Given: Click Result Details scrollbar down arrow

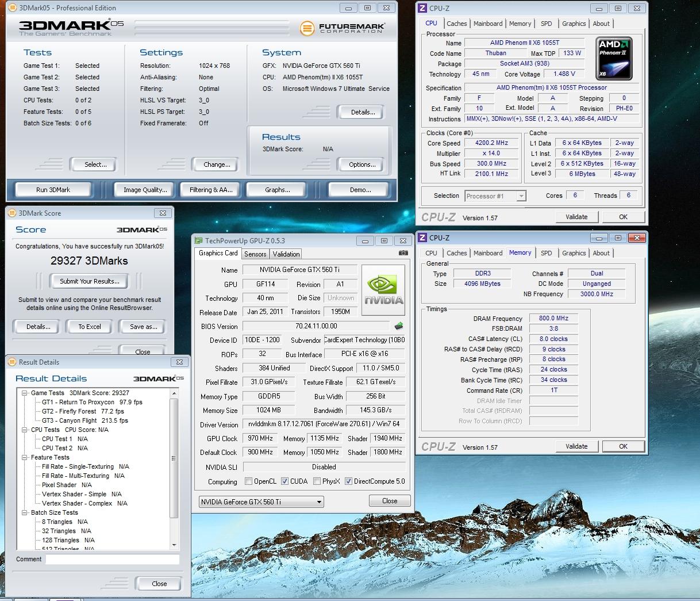Looking at the screenshot, I should point(175,545).
